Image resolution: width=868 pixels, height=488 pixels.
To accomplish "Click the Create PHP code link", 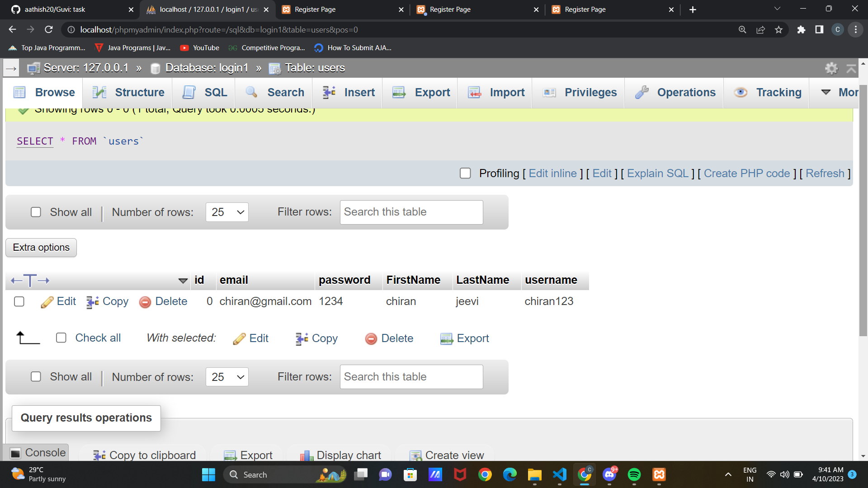I will 747,174.
